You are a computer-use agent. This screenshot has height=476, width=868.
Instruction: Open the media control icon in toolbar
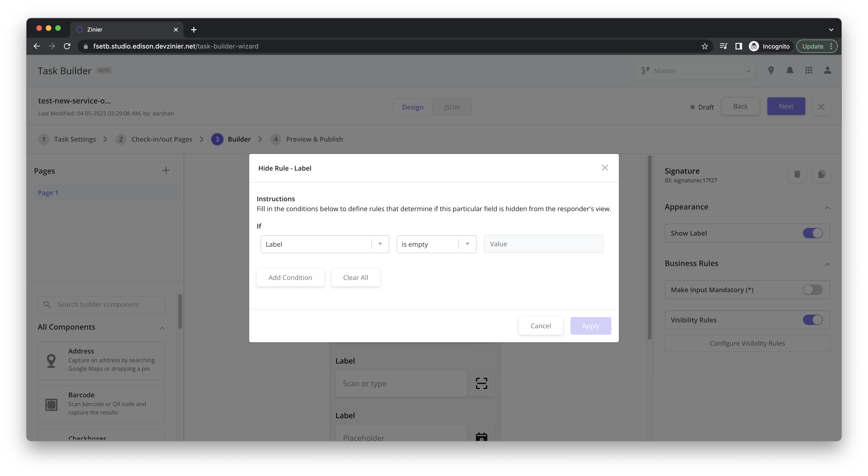click(723, 46)
